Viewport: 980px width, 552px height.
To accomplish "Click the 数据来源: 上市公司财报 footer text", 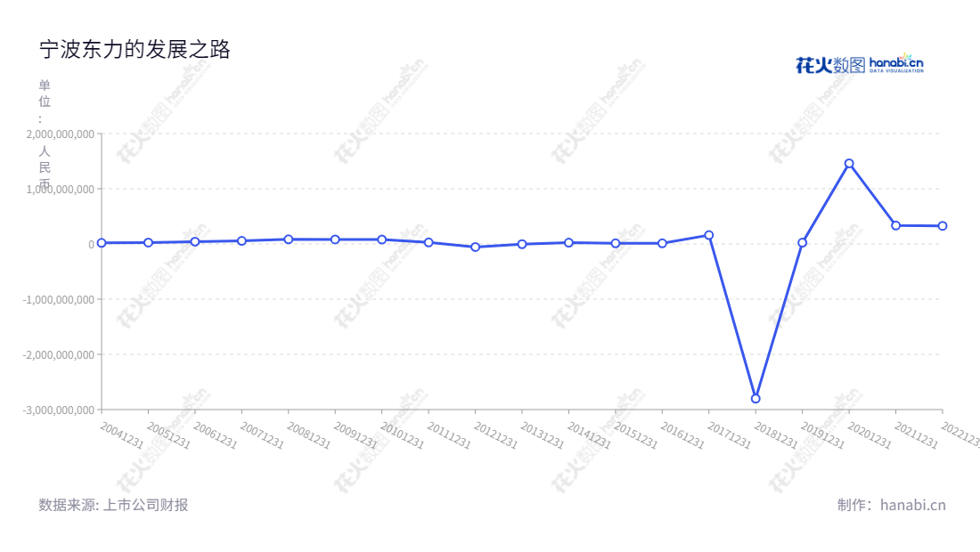I will [113, 505].
